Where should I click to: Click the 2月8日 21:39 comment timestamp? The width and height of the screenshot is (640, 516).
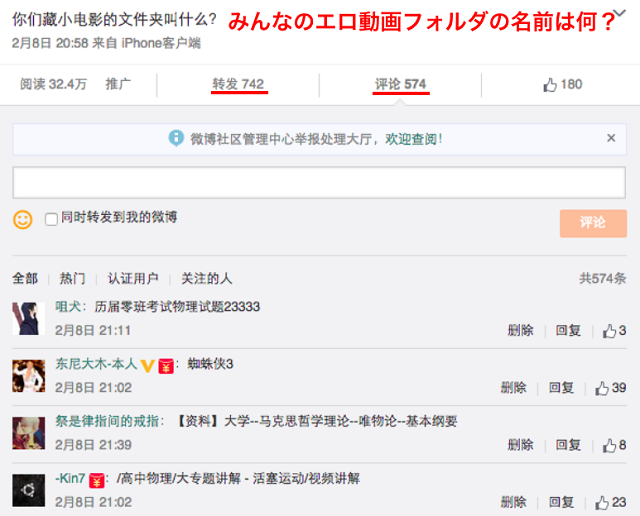[x=93, y=445]
